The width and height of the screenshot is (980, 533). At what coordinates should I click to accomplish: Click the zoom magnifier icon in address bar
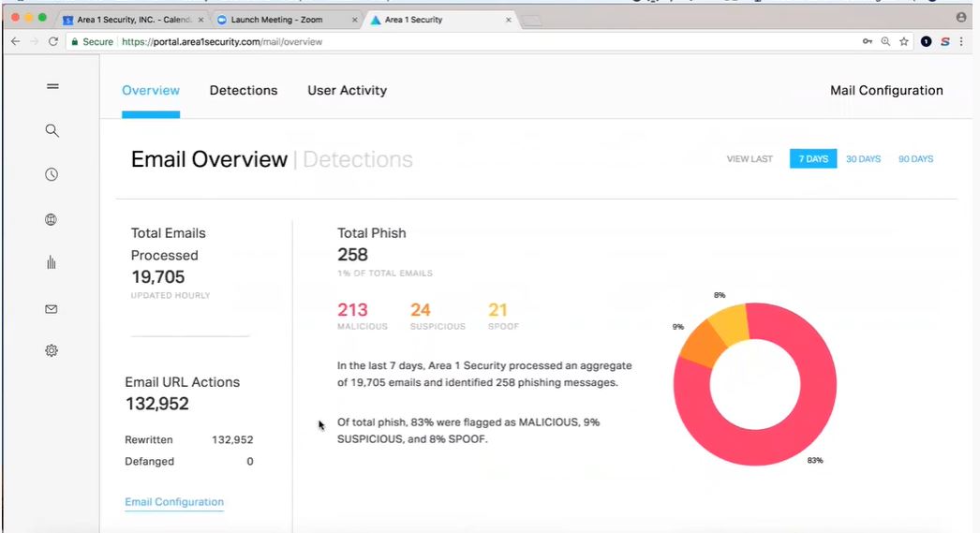click(x=885, y=41)
